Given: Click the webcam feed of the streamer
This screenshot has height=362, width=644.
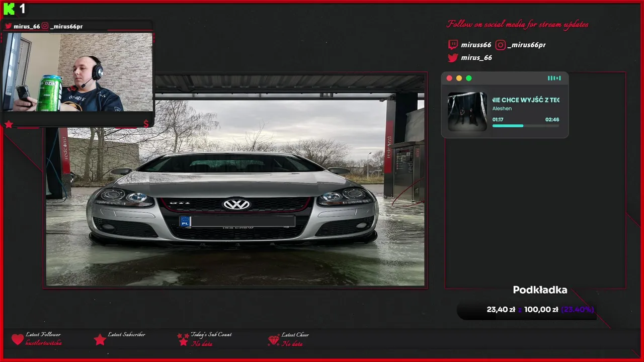Looking at the screenshot, I should tap(78, 72).
